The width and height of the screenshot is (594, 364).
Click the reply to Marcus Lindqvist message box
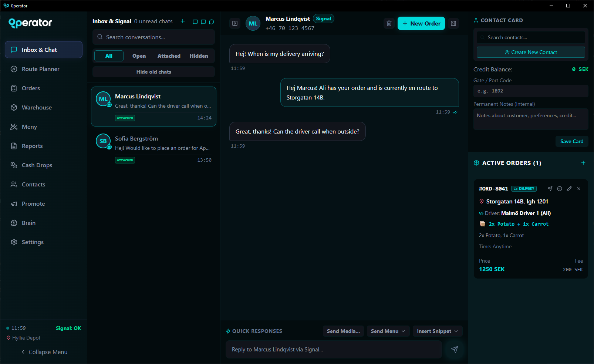[334, 350]
